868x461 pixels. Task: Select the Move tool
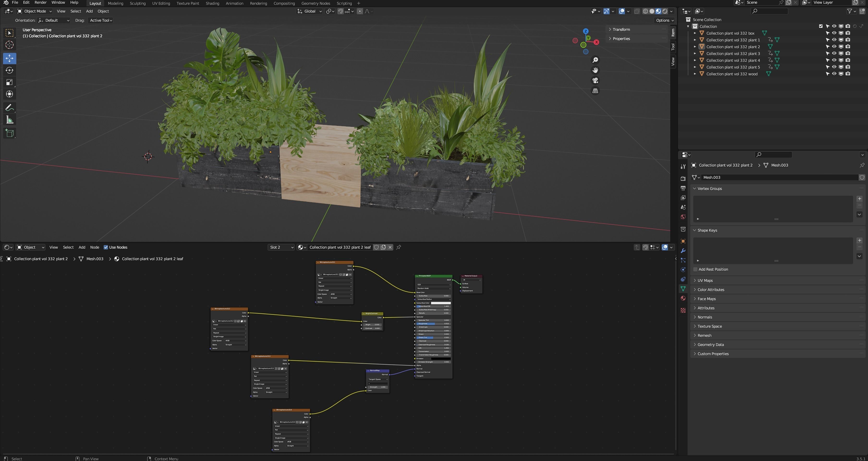9,58
